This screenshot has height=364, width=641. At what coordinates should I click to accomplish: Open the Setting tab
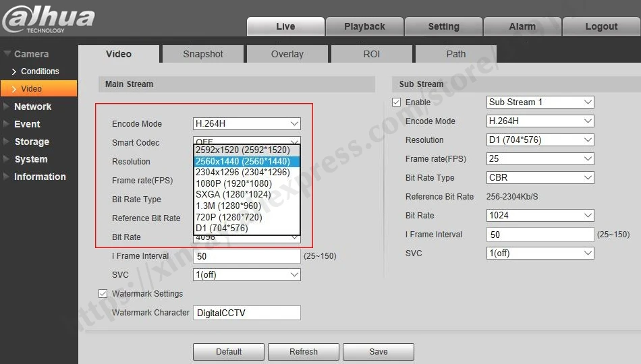[x=443, y=26]
